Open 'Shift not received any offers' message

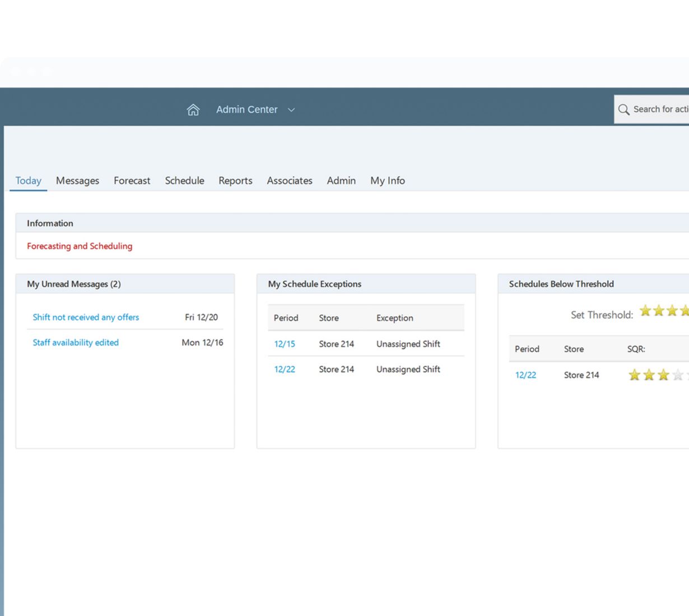(86, 318)
